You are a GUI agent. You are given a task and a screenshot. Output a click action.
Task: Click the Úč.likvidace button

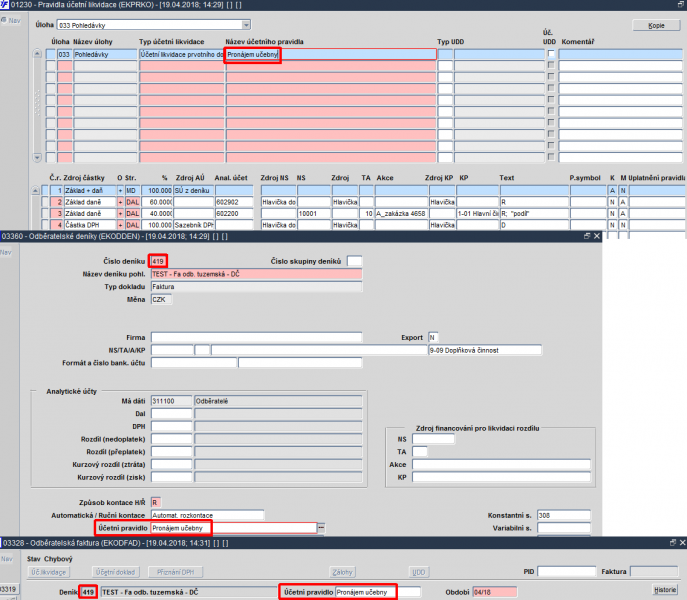point(49,572)
